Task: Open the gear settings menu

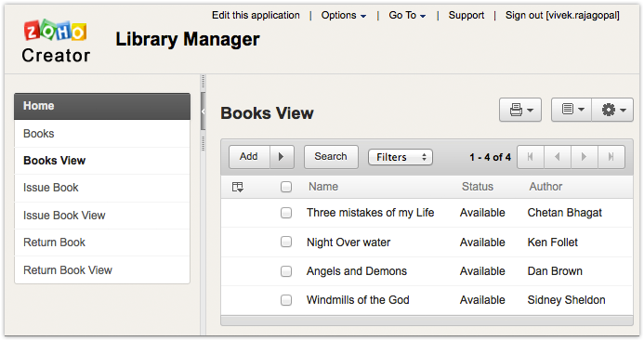Action: point(612,110)
